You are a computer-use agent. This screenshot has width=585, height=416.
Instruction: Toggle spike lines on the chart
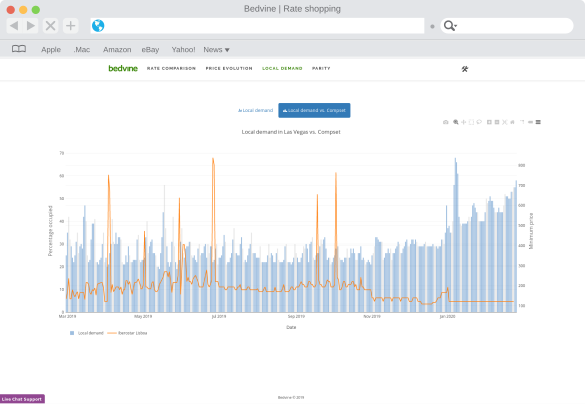click(x=522, y=122)
